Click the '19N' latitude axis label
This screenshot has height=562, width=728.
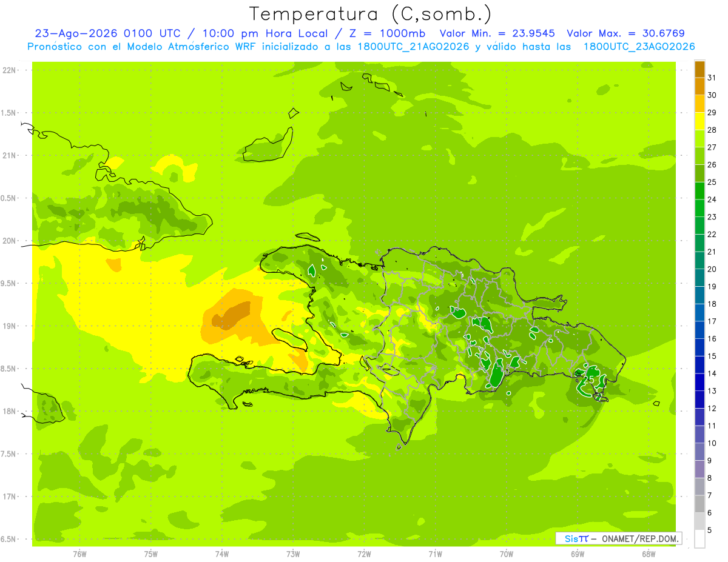pos(10,326)
